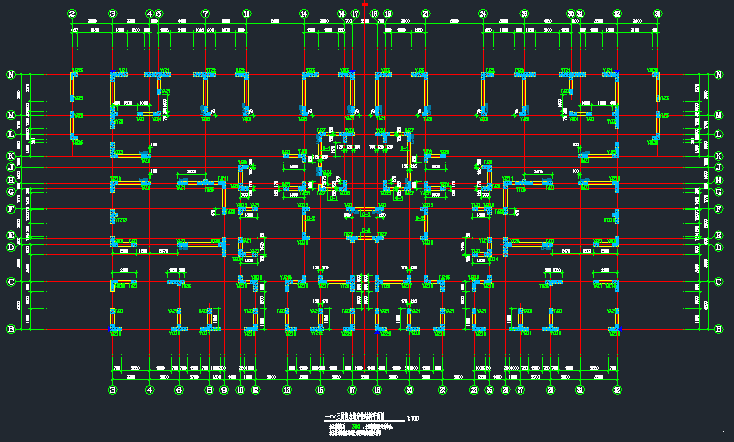Pick bottom axis bubble 13
734x442 pixels.
[287, 390]
